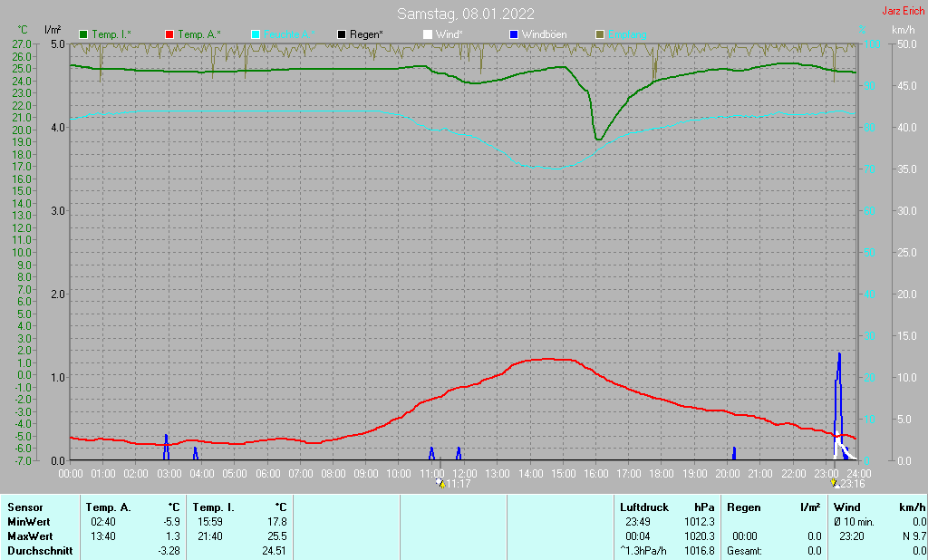Click the marker icon above 11:17

441,484
